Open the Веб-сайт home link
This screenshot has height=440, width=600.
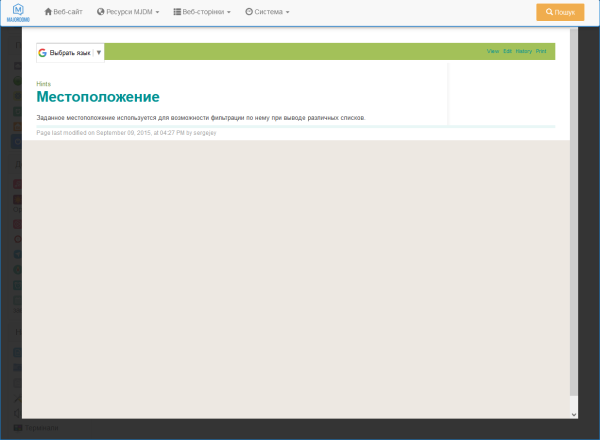[x=63, y=12]
